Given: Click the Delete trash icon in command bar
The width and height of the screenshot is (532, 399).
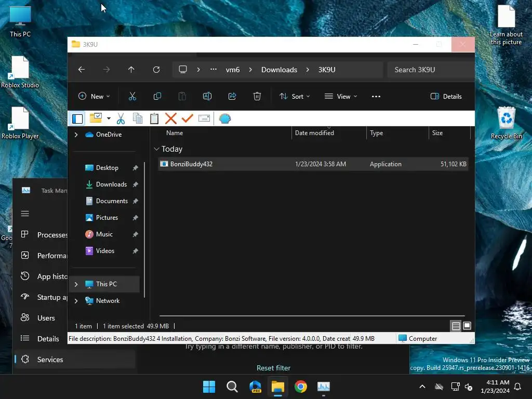Looking at the screenshot, I should pyautogui.click(x=257, y=96).
